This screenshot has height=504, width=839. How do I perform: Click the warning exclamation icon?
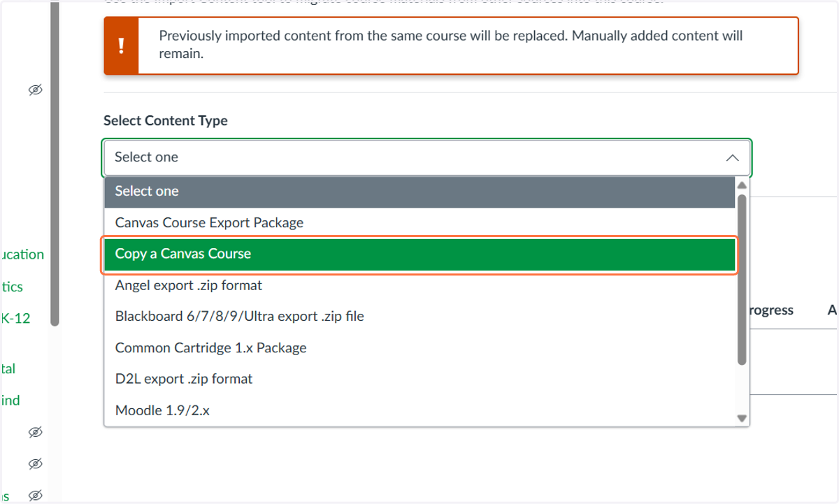(122, 45)
